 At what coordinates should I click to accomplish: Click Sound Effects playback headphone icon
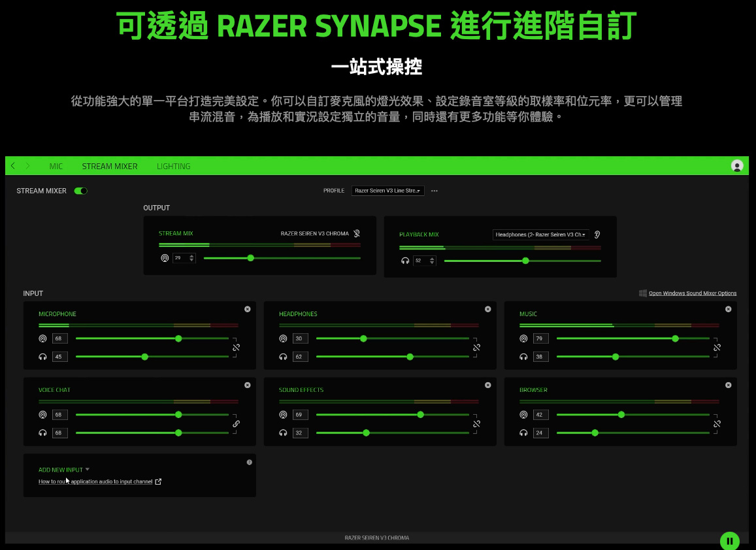(283, 433)
